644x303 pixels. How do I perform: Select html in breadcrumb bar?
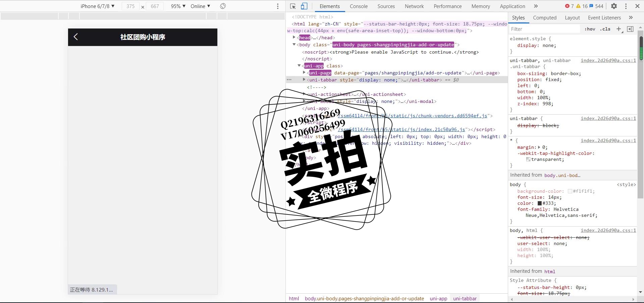[x=294, y=298]
